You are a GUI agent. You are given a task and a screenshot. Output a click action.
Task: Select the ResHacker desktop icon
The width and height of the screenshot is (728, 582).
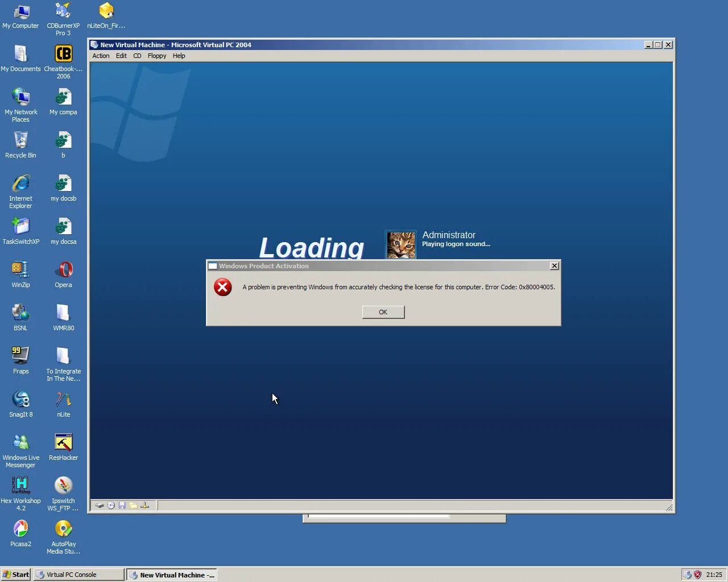click(x=63, y=448)
